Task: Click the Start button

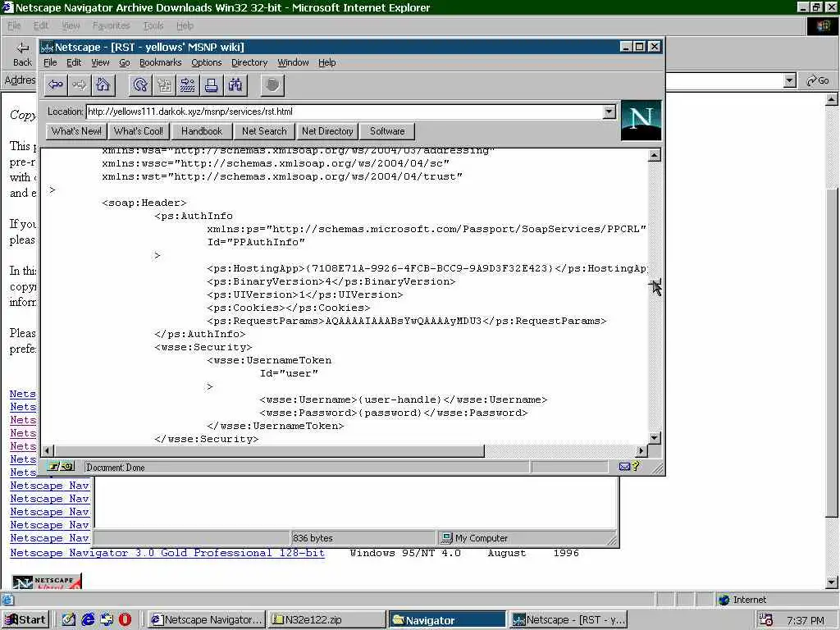Action: pyautogui.click(x=25, y=620)
